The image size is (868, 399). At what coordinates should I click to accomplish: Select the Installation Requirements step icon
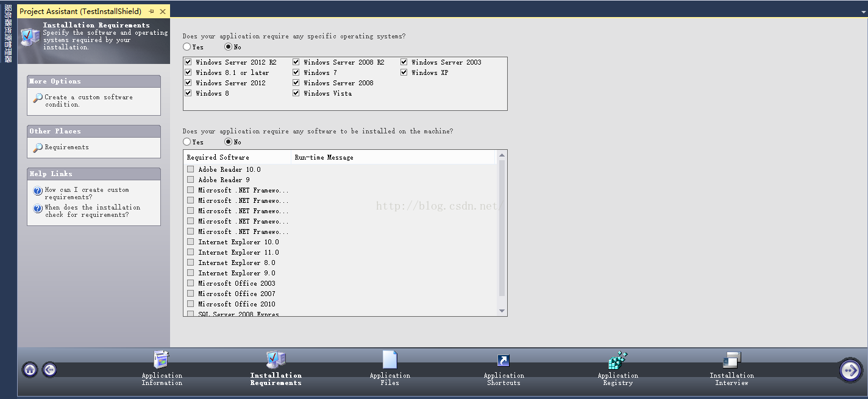[276, 359]
